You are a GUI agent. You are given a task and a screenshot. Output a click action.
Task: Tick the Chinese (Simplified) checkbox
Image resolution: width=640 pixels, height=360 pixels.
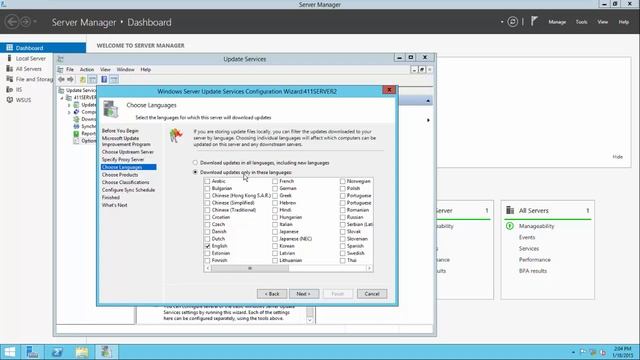point(207,203)
